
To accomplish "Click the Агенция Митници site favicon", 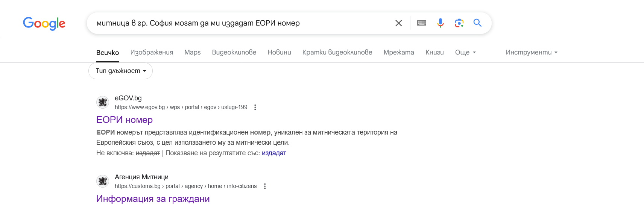I will coord(103,181).
